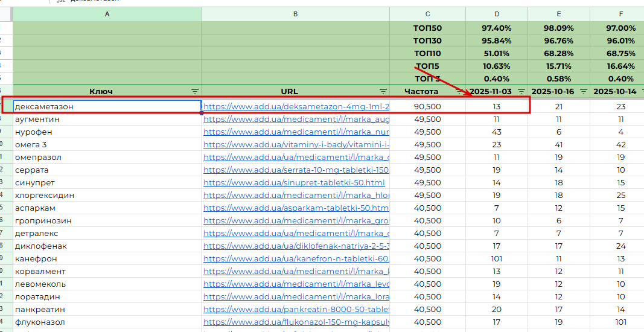This screenshot has width=644, height=332.
Task: Open the sinupret-tabletki-50.html link
Action: (x=294, y=182)
